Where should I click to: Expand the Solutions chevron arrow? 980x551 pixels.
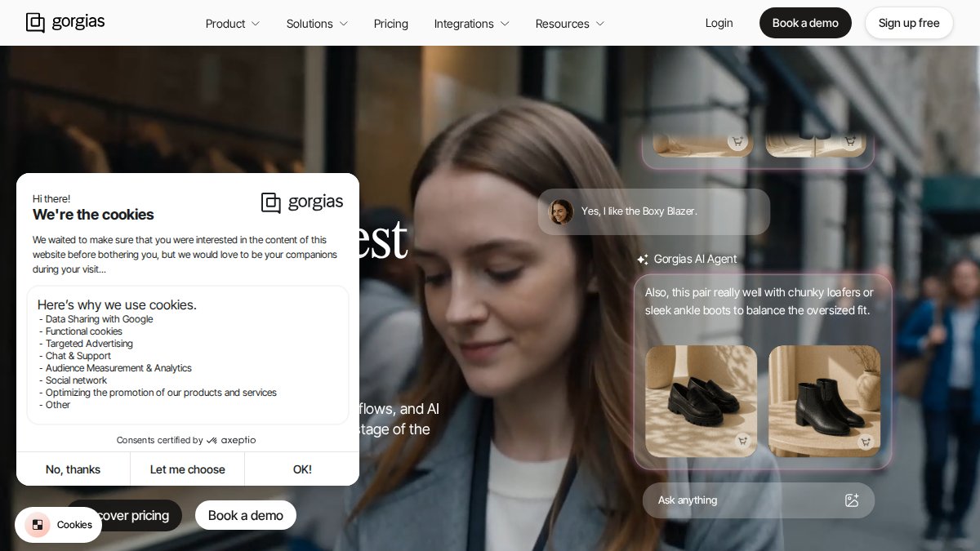tap(344, 24)
